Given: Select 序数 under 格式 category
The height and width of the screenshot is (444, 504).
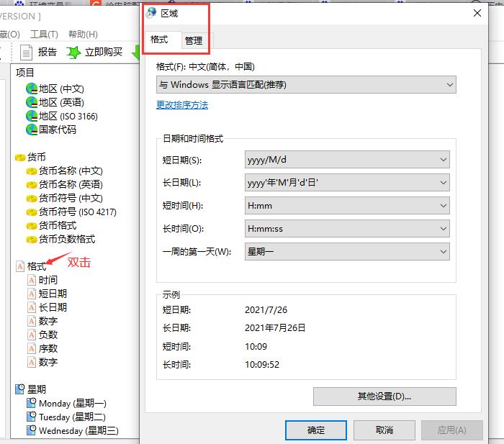Looking at the screenshot, I should click(x=48, y=348).
